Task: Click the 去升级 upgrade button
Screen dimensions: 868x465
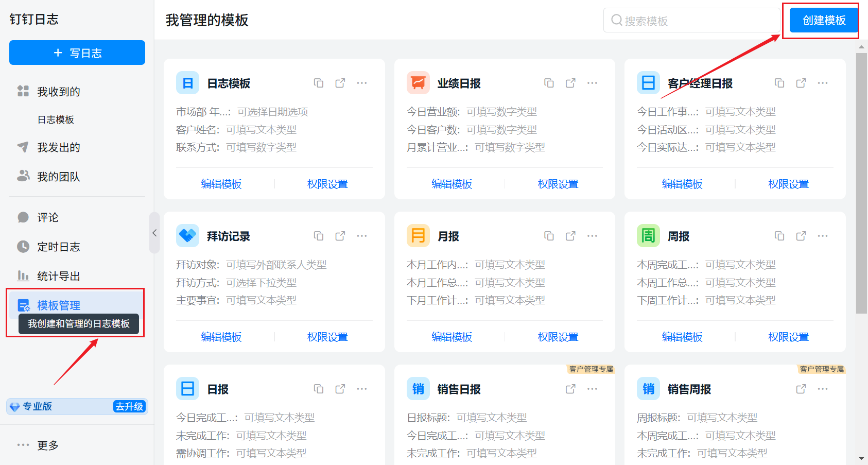Action: [129, 406]
